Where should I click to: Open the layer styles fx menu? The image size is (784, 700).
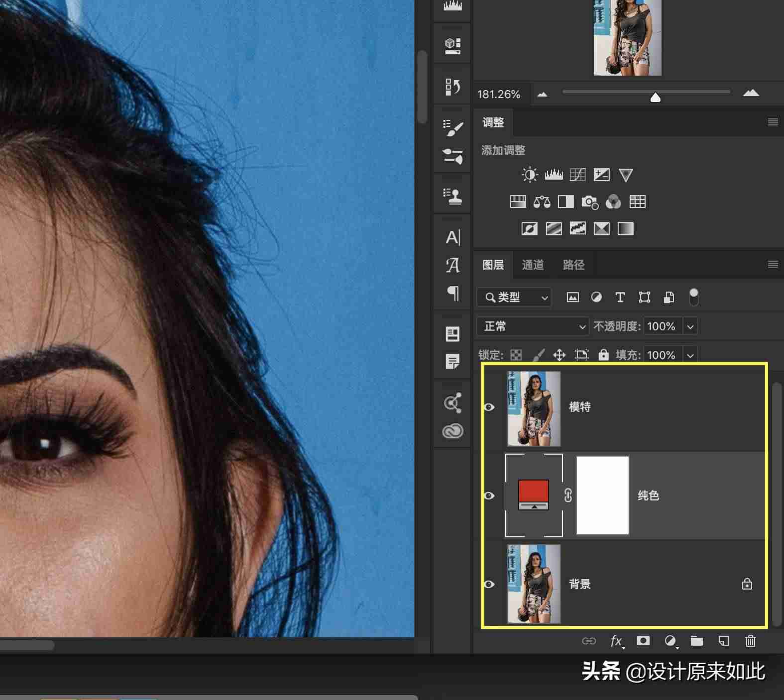click(x=617, y=641)
